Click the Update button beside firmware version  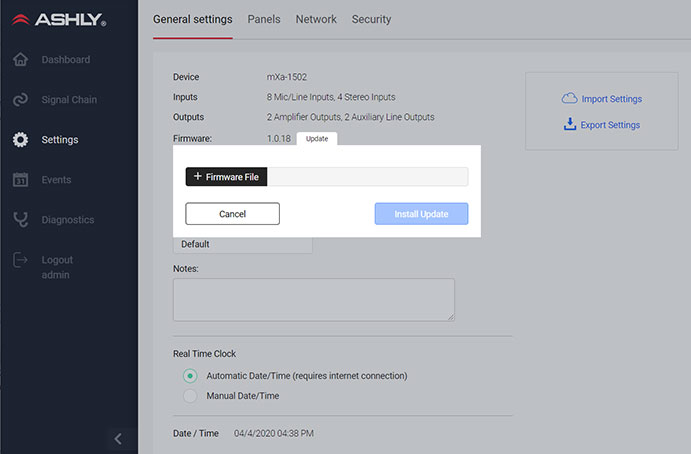pyautogui.click(x=317, y=139)
